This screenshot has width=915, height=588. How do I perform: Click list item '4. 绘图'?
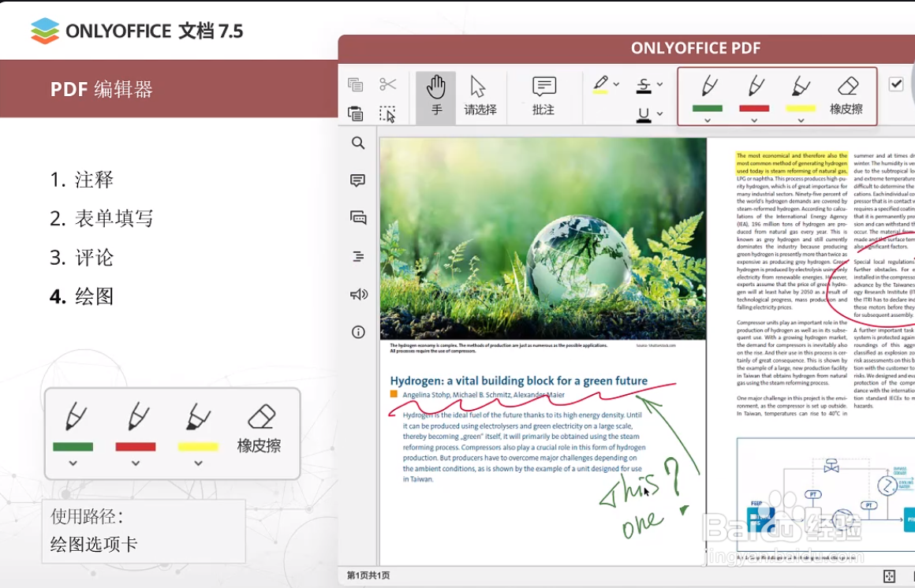tap(82, 296)
